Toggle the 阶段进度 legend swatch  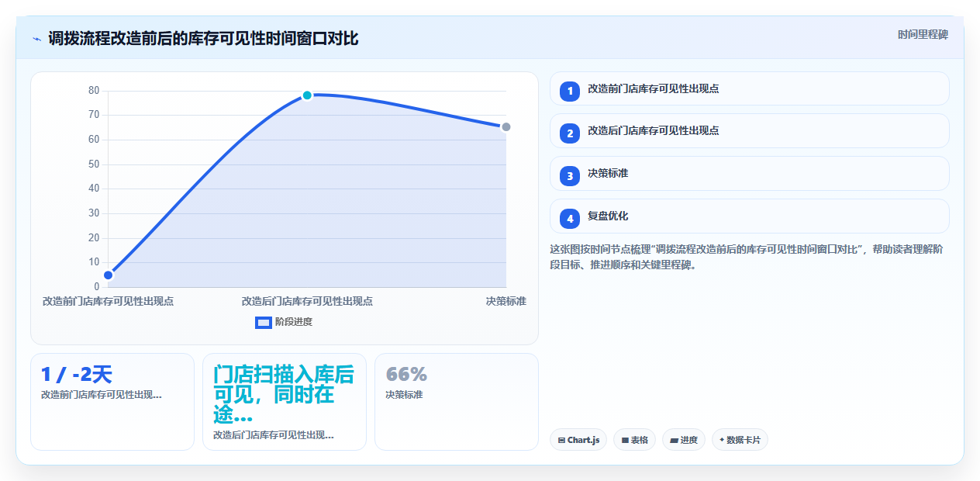264,322
